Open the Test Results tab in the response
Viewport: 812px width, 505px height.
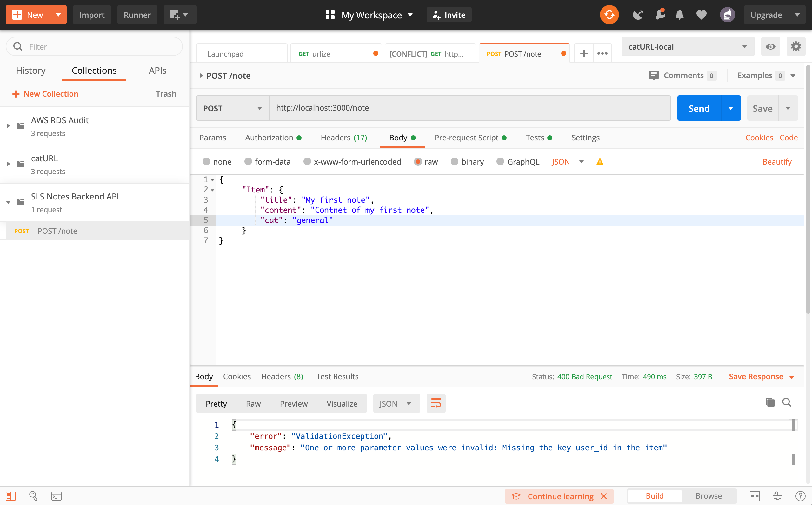point(337,376)
